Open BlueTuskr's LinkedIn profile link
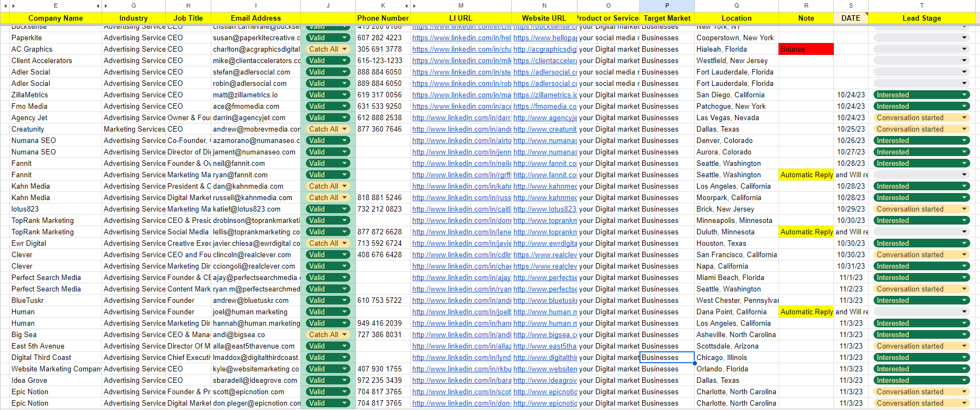 pos(462,300)
